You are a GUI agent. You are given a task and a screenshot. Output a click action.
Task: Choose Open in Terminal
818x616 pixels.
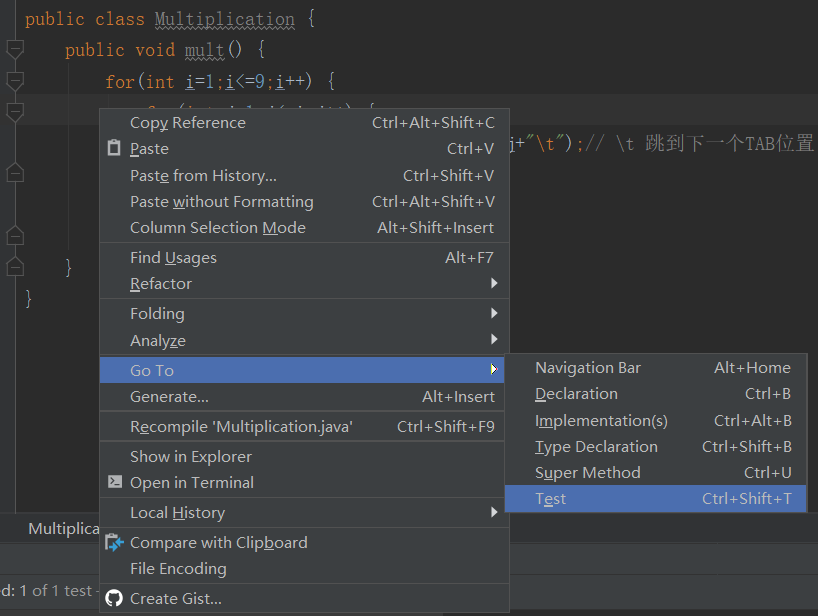tap(302, 482)
